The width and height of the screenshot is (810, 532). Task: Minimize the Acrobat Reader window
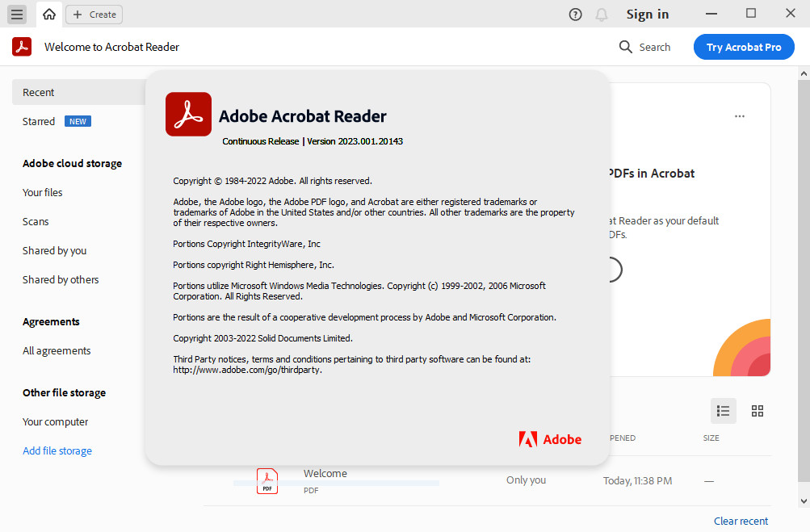pos(711,14)
